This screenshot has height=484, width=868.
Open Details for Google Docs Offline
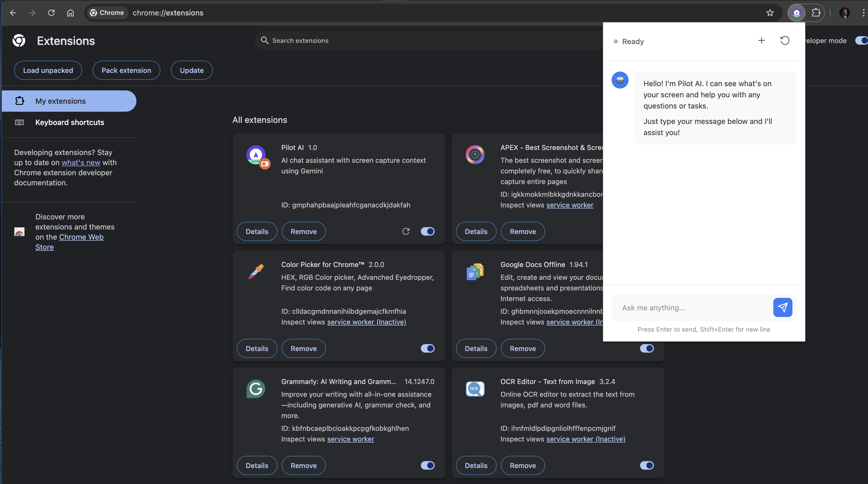click(476, 348)
